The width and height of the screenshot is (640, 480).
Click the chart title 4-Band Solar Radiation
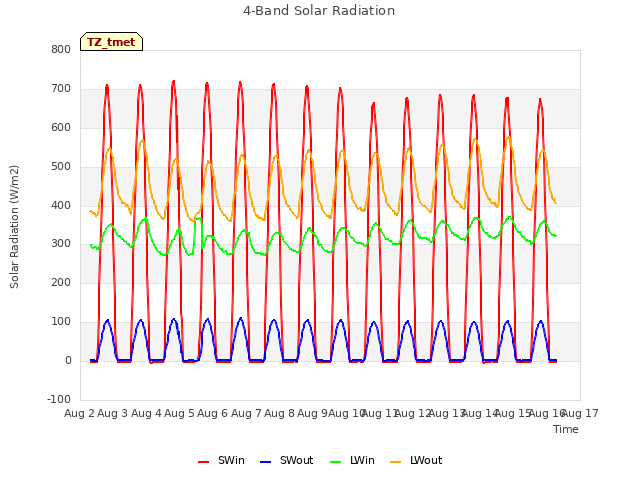[319, 11]
